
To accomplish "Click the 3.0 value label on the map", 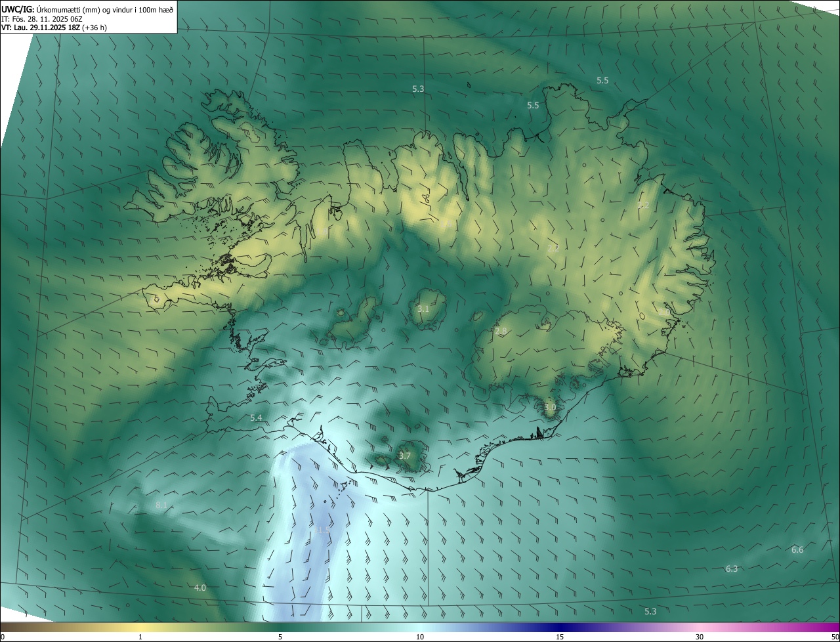I will 550,407.
